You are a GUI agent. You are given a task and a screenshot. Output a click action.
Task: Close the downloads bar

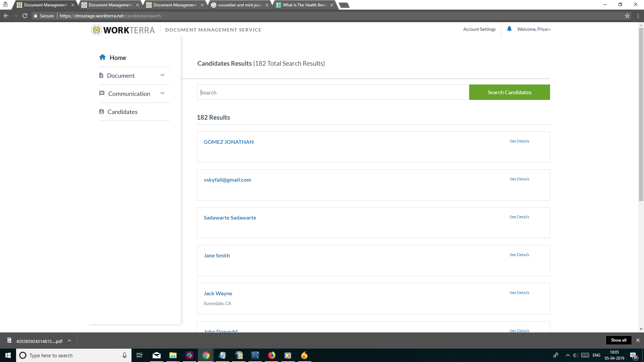point(638,340)
